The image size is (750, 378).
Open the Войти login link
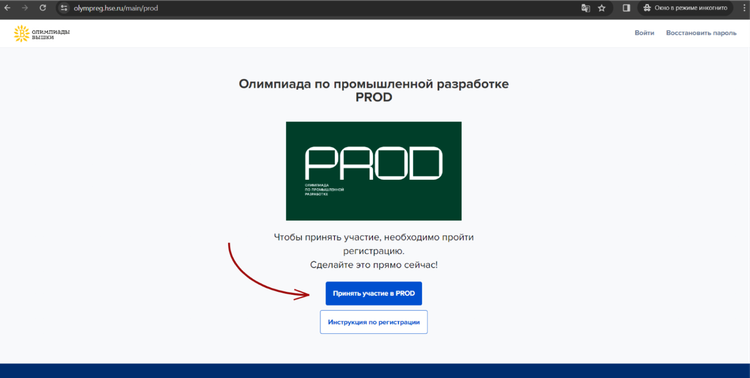pos(644,33)
